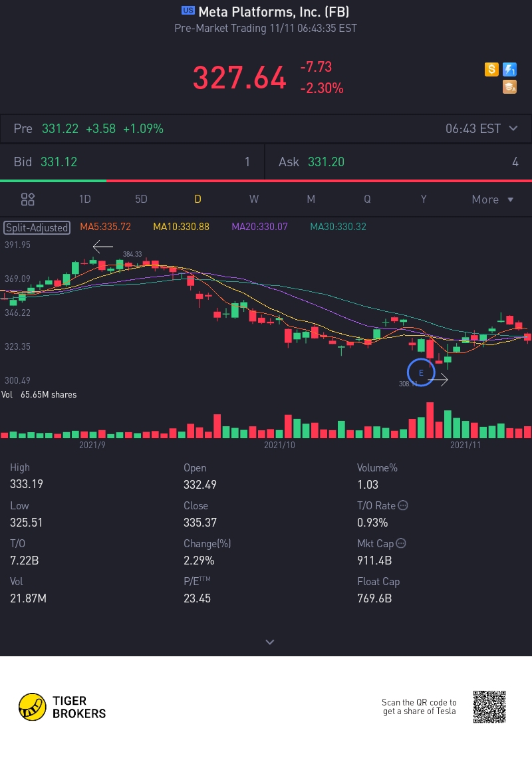Tap the US market flag badge
The height and width of the screenshot is (758, 532).
tap(188, 10)
